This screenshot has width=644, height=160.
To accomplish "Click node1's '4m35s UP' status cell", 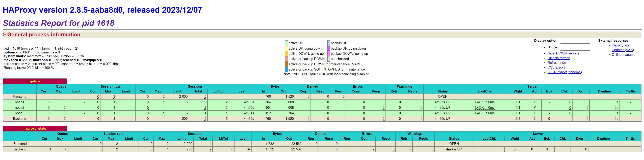I will click(x=443, y=102).
